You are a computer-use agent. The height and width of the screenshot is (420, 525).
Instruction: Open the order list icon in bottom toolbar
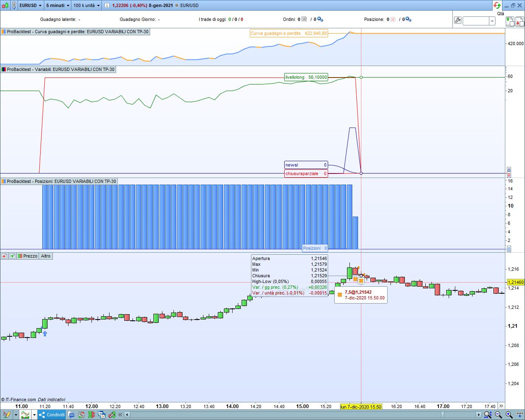(81, 415)
